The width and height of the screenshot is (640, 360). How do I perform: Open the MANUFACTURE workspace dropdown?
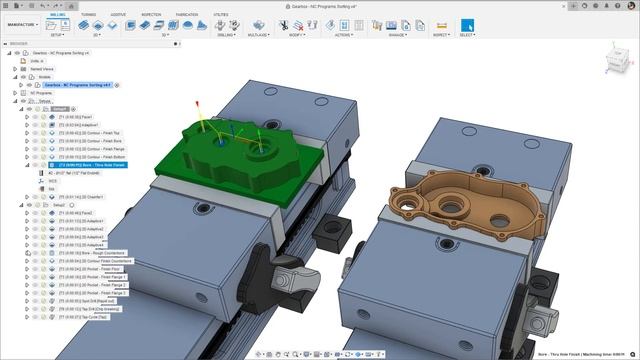(x=22, y=25)
